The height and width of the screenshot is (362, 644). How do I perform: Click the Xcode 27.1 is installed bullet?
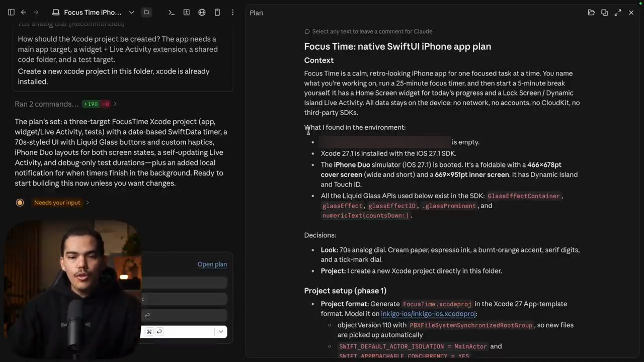tap(388, 153)
